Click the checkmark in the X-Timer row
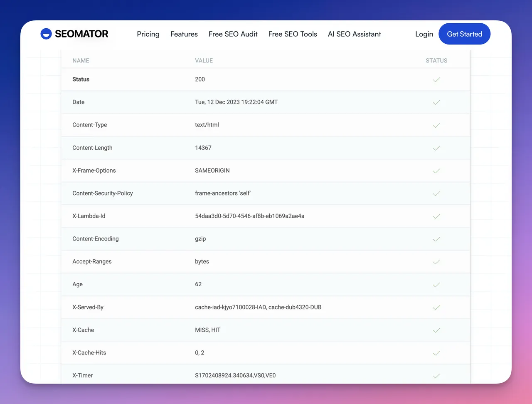Screen dimensions: 532x404 [x=436, y=376]
